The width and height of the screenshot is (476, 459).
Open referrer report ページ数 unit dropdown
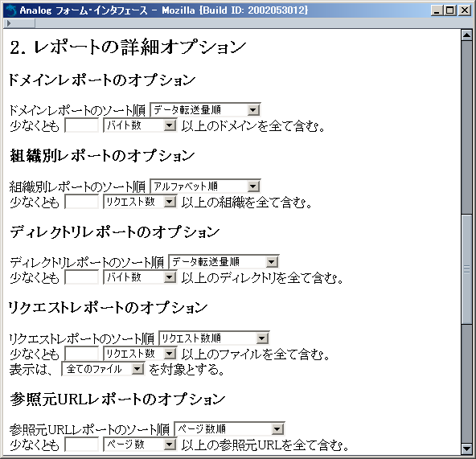point(140,445)
